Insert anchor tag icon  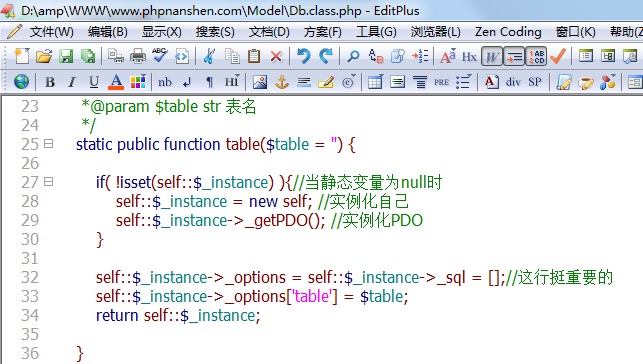click(282, 82)
